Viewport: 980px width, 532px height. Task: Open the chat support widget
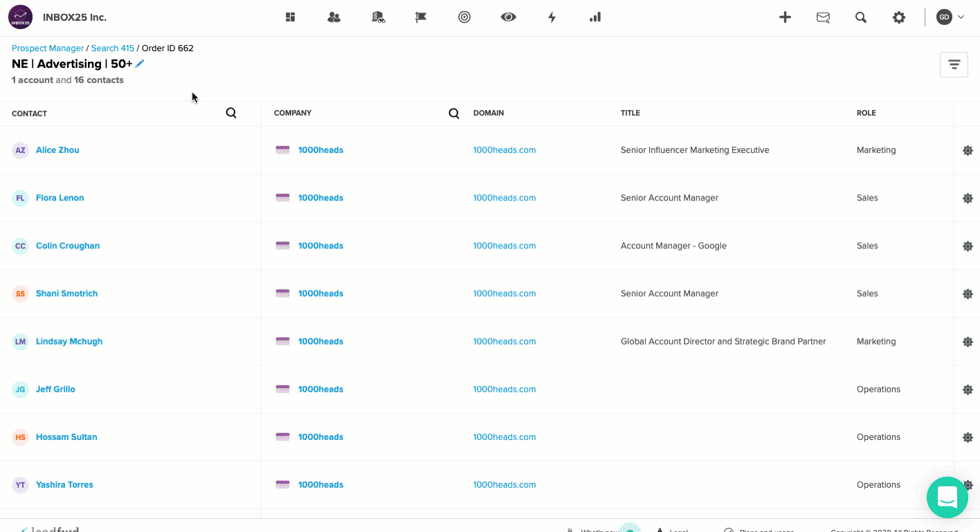947,497
